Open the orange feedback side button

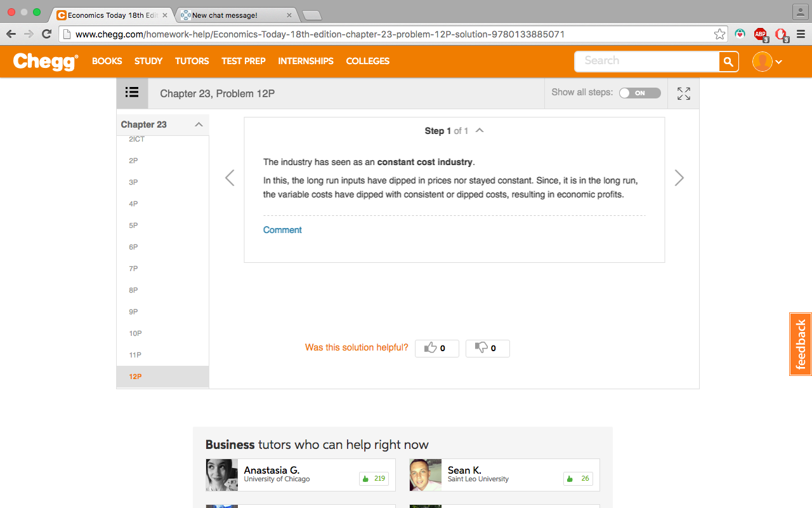801,344
